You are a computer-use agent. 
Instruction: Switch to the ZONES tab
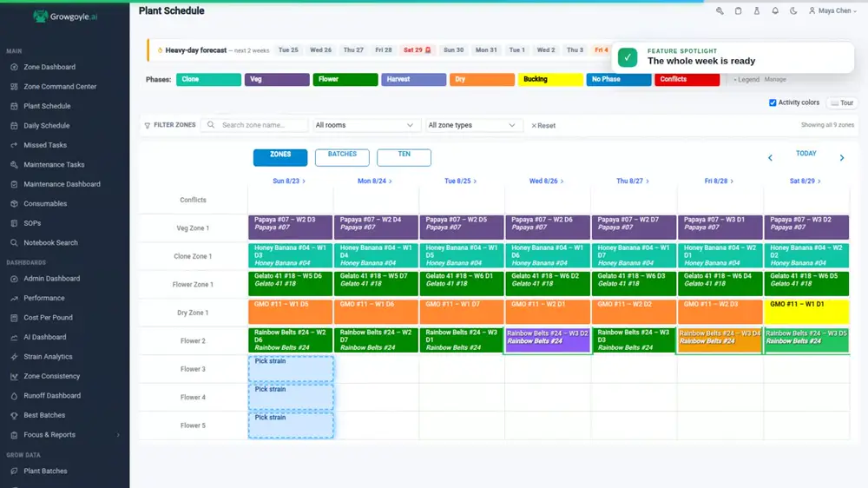click(x=280, y=157)
